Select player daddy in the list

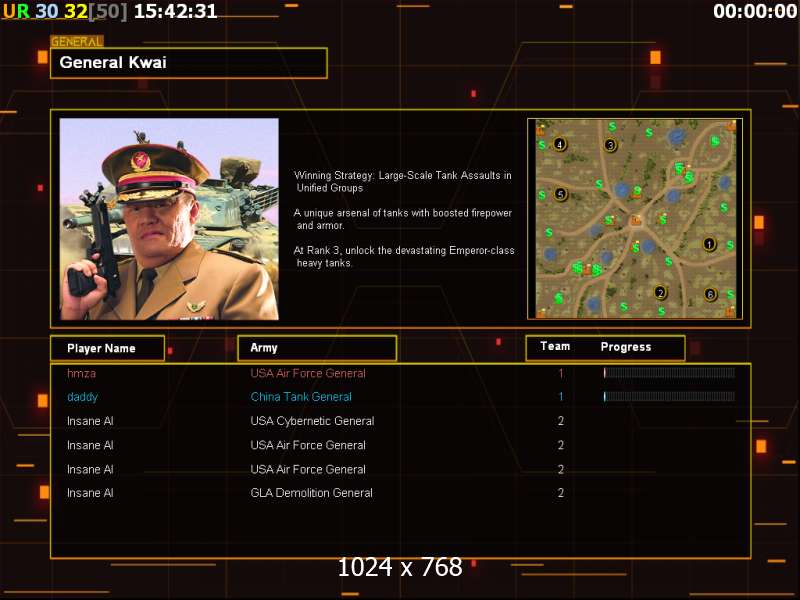[x=82, y=397]
